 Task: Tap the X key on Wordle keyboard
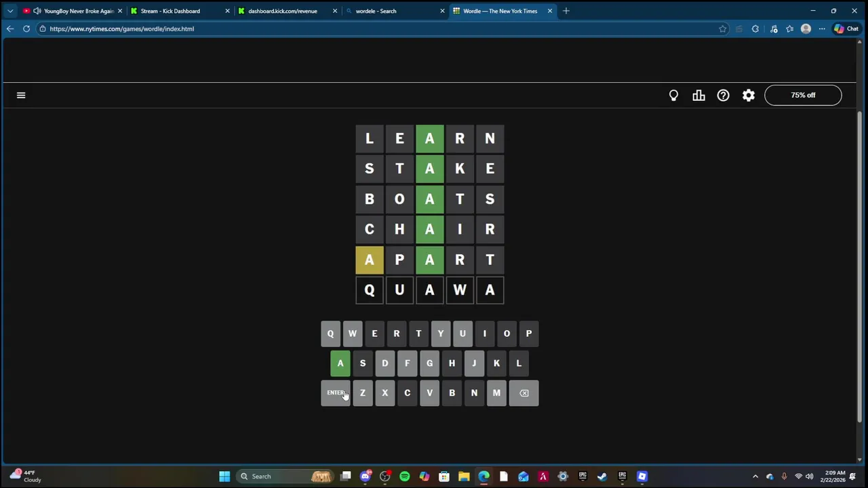tap(385, 393)
